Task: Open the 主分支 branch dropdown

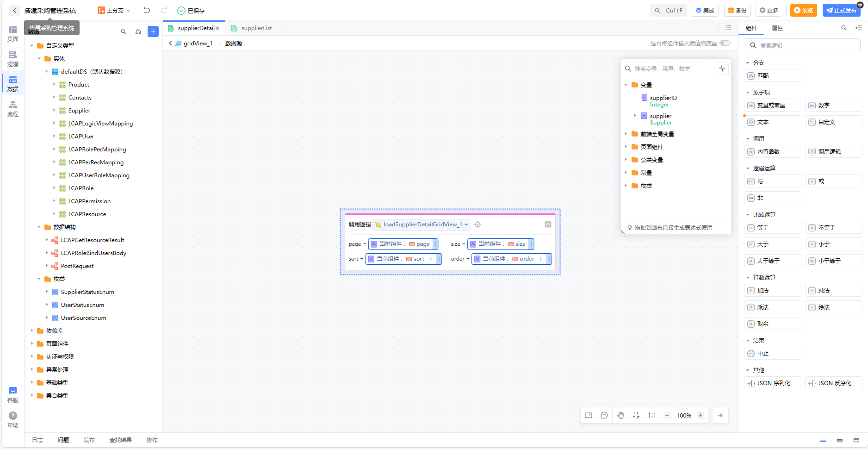Action: [x=114, y=10]
